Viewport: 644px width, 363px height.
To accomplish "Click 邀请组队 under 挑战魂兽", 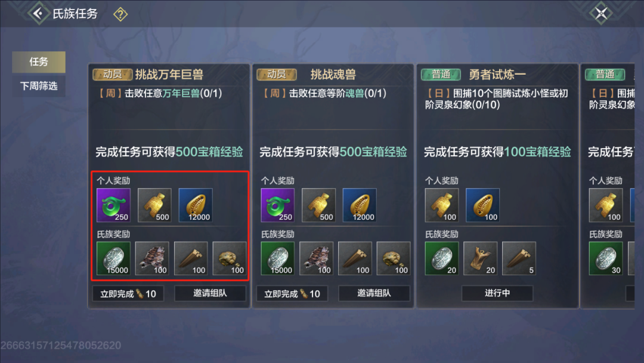I will pyautogui.click(x=374, y=294).
